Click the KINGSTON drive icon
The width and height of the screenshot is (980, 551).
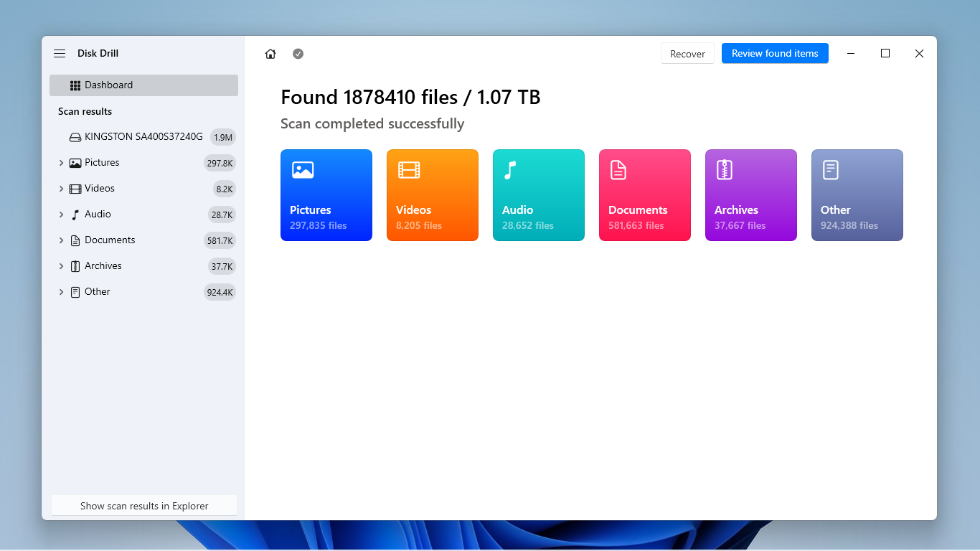[75, 137]
